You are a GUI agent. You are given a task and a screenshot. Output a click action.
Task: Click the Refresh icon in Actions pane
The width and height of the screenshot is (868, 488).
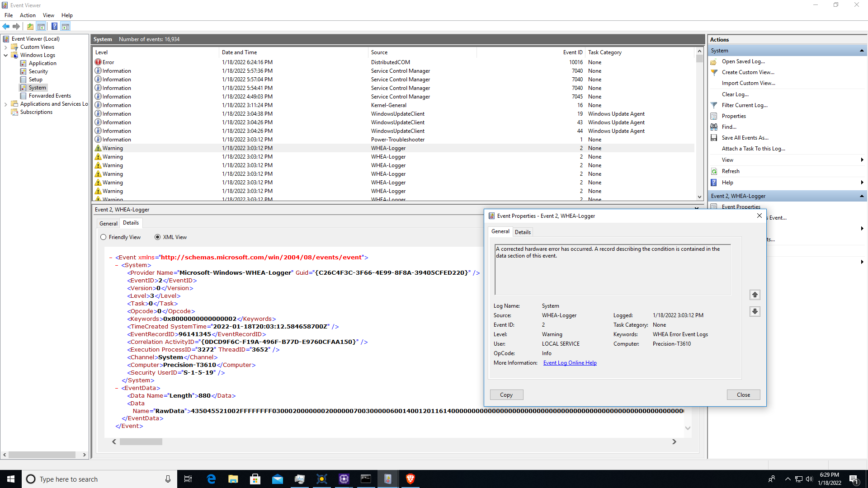tap(714, 171)
